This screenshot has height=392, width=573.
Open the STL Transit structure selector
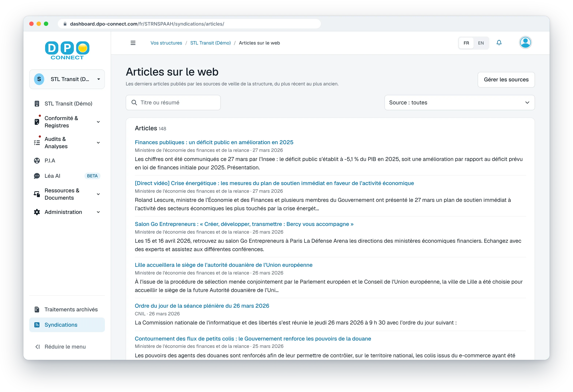pyautogui.click(x=67, y=79)
